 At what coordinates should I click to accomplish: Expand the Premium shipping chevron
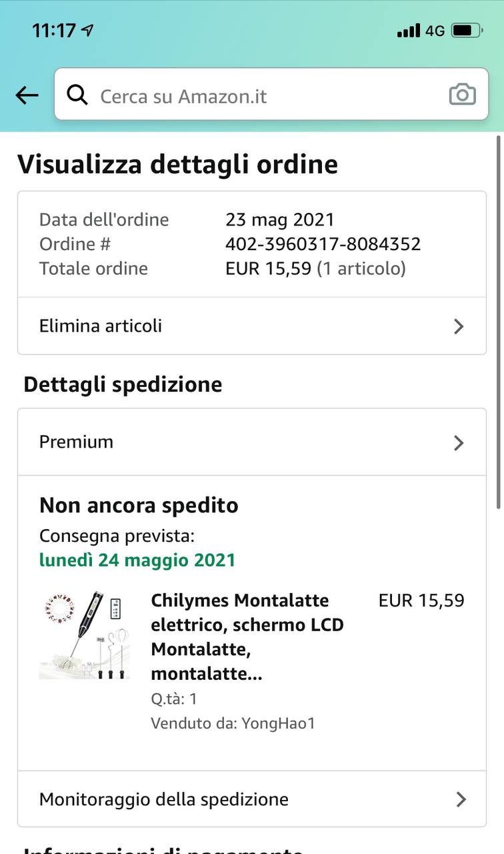(x=459, y=442)
